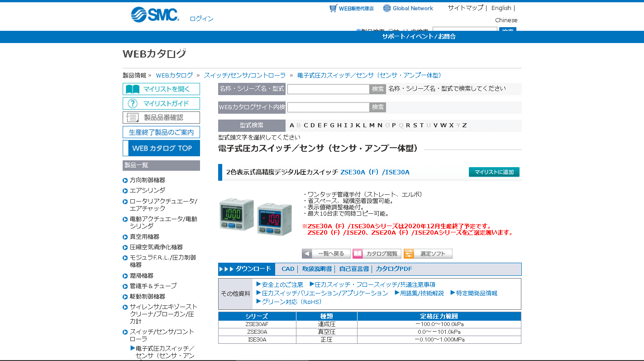Select letter S in 型式検索
This screenshot has height=361, width=644.
(x=415, y=125)
